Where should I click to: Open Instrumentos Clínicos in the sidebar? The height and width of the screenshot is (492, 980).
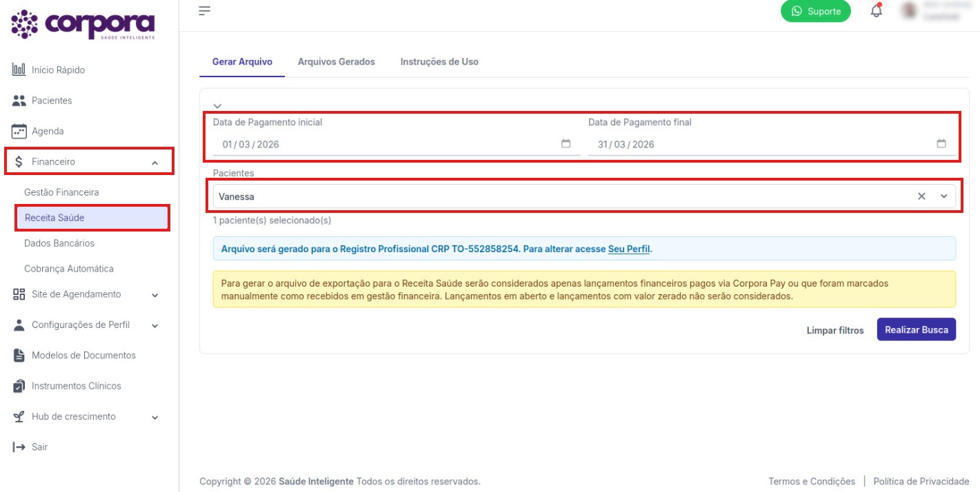click(x=76, y=386)
